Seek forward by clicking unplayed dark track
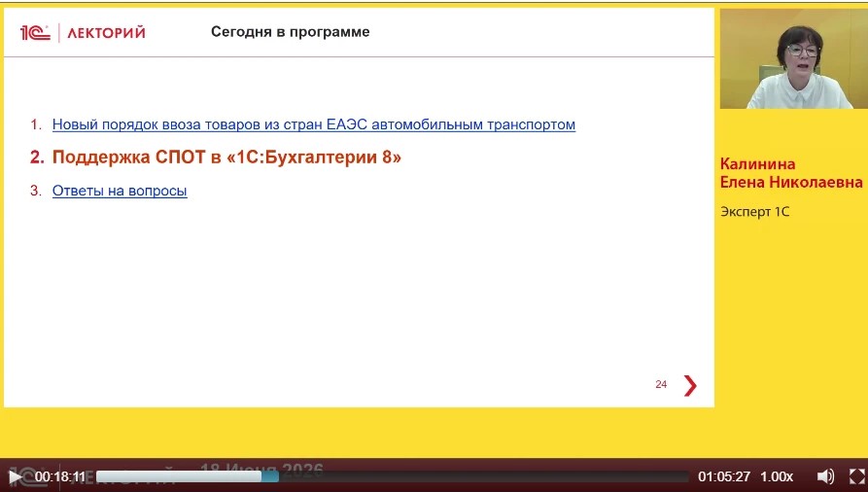Image resolution: width=868 pixels, height=492 pixels. pyautogui.click(x=484, y=476)
